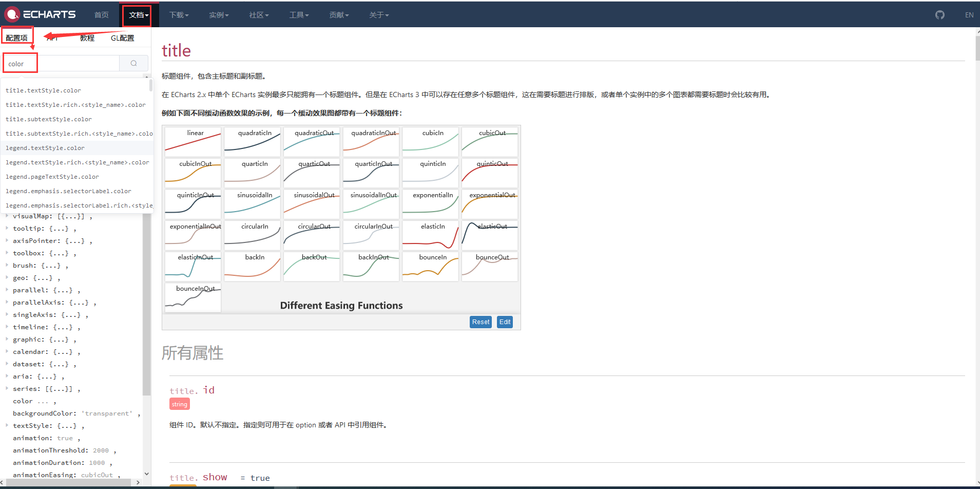The height and width of the screenshot is (489, 980).
Task: Expand the tooltip tree node
Action: [7, 228]
